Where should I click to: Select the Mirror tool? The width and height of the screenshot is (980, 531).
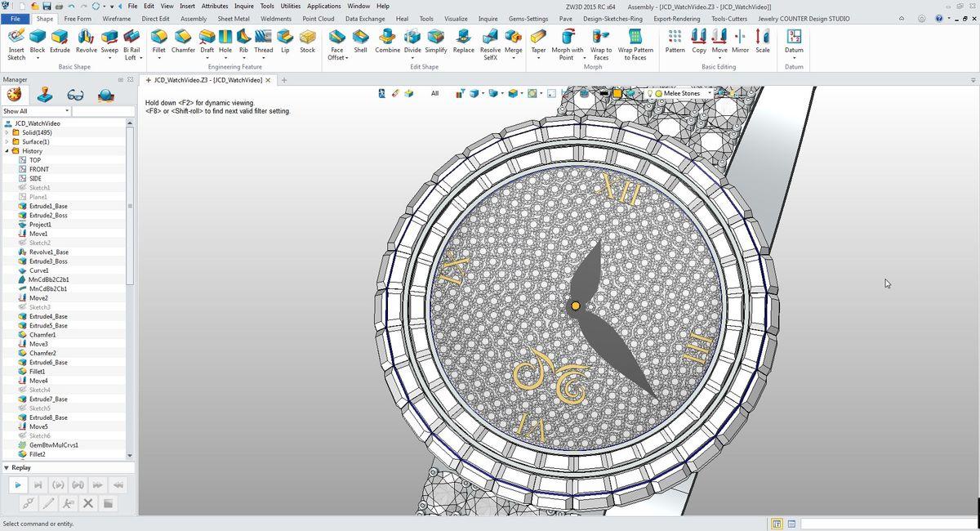740,42
